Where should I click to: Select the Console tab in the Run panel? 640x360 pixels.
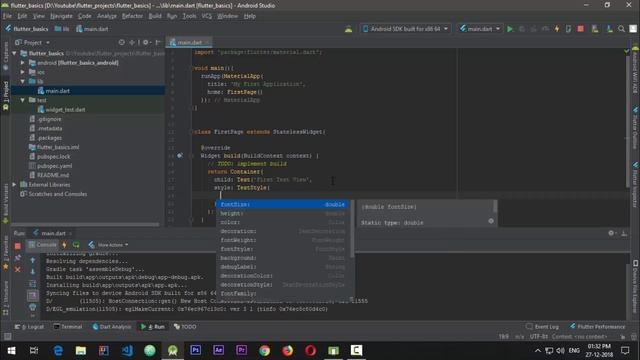[42, 245]
